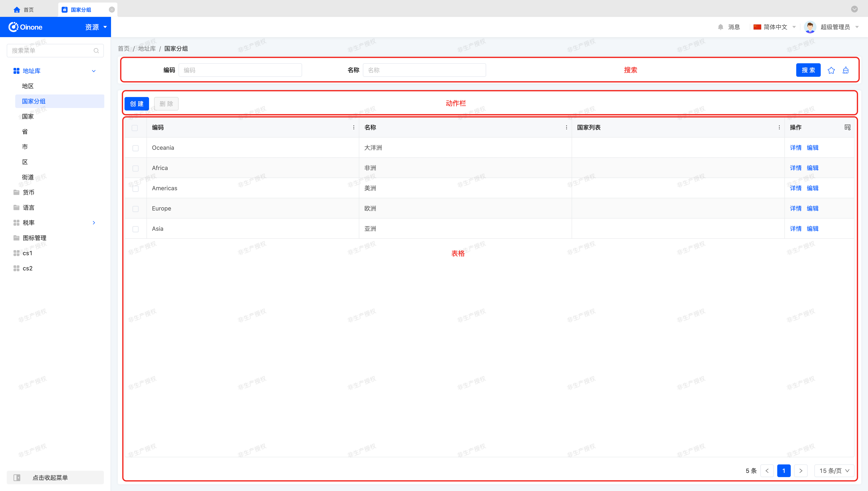Check the Oceania row checkbox
The width and height of the screenshot is (868, 491).
pyautogui.click(x=135, y=148)
